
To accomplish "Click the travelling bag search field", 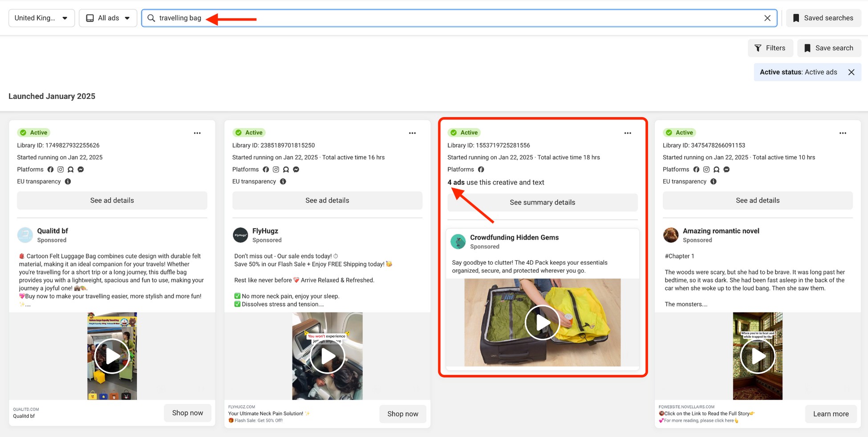I will click(445, 18).
